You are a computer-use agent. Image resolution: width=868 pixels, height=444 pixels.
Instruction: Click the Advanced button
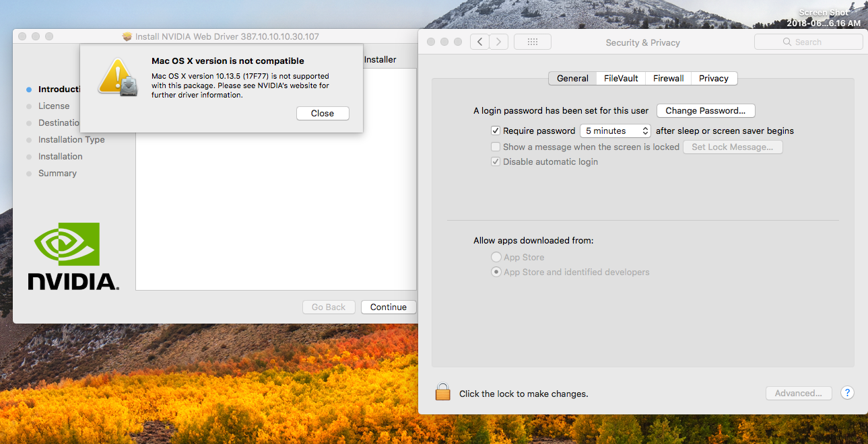(x=799, y=393)
